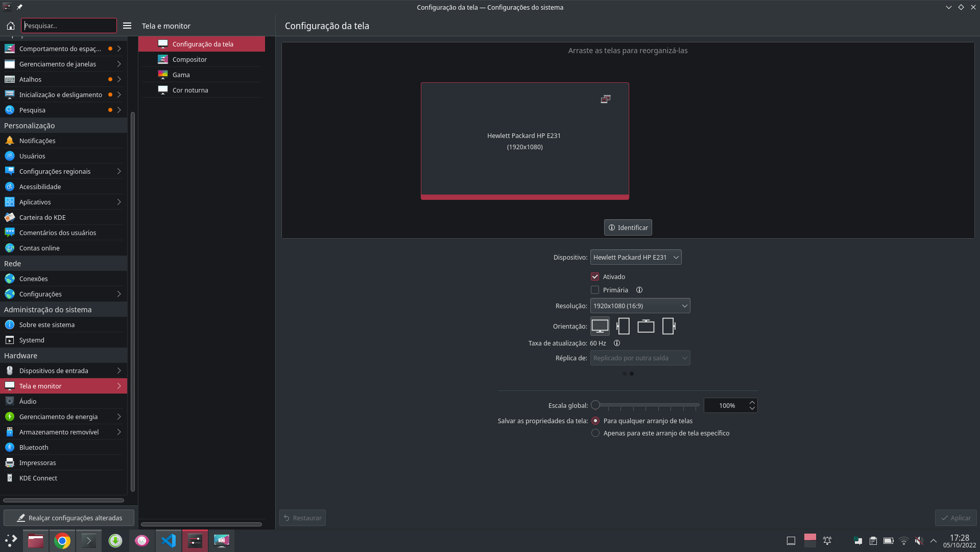Open KDE application launcher on taskbar
The height and width of the screenshot is (552, 980).
pyautogui.click(x=11, y=540)
